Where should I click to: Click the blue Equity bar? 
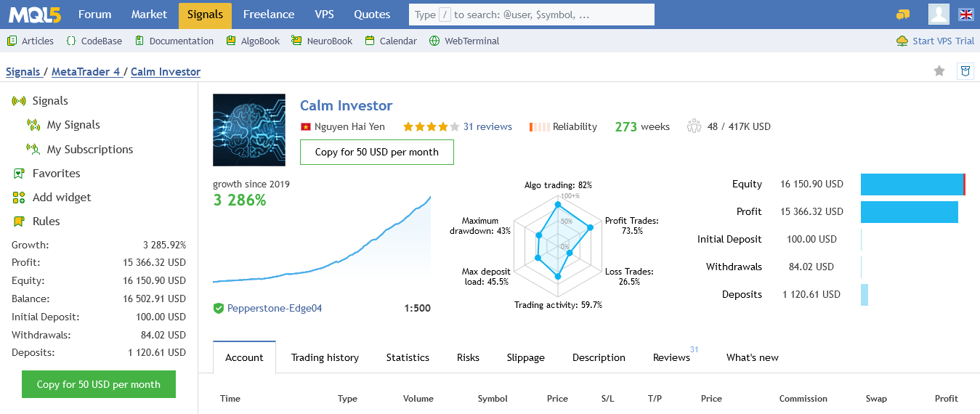tap(912, 184)
